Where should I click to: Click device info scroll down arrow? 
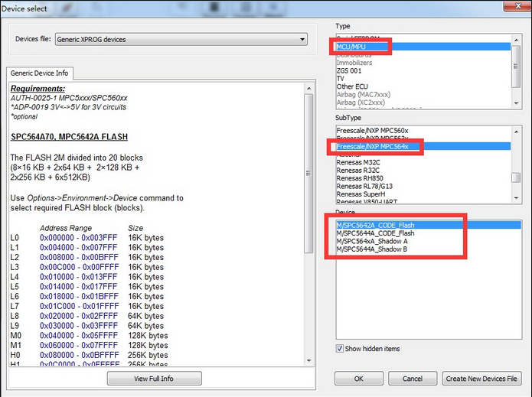coord(308,360)
